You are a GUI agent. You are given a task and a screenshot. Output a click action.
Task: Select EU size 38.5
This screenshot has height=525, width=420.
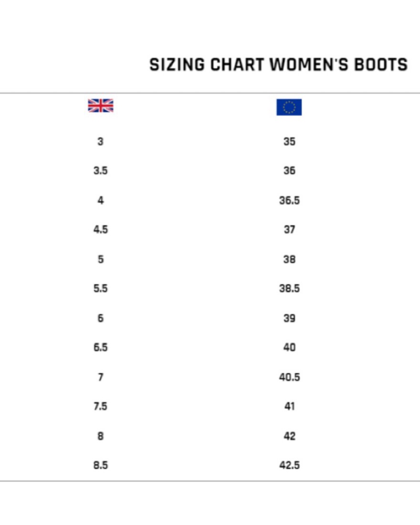pyautogui.click(x=289, y=288)
